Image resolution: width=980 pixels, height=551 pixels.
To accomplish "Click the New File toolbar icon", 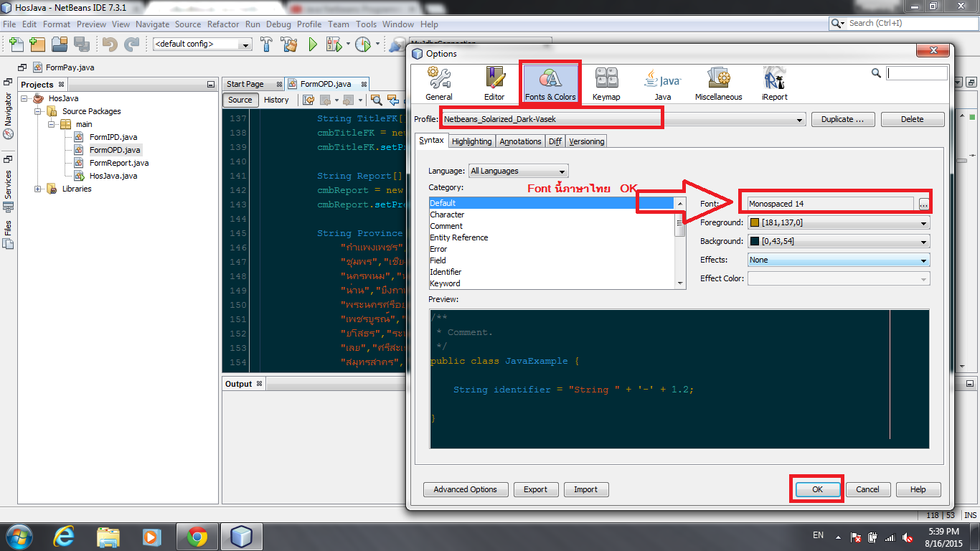I will coord(16,44).
